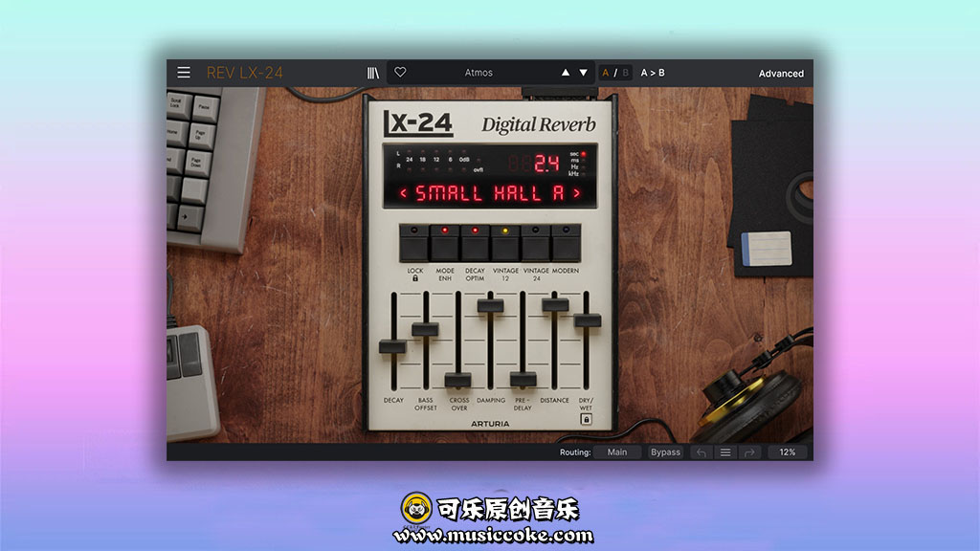Select the Modern mode button
Image resolution: width=980 pixels, height=551 pixels.
pyautogui.click(x=566, y=243)
